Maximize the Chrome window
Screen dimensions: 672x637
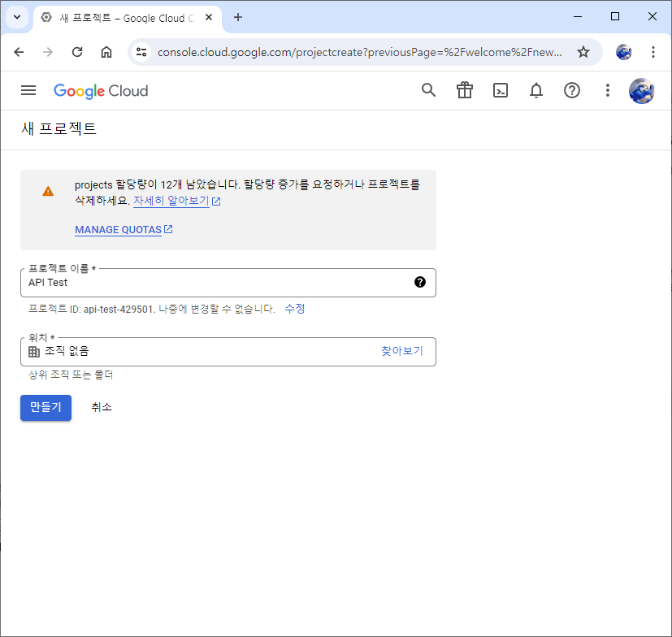pyautogui.click(x=615, y=17)
